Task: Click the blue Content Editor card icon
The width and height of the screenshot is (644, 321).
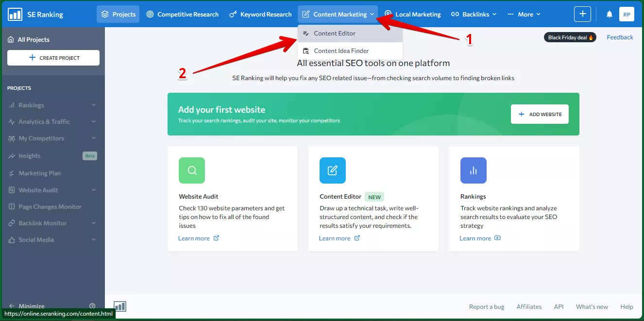Action: (x=333, y=170)
